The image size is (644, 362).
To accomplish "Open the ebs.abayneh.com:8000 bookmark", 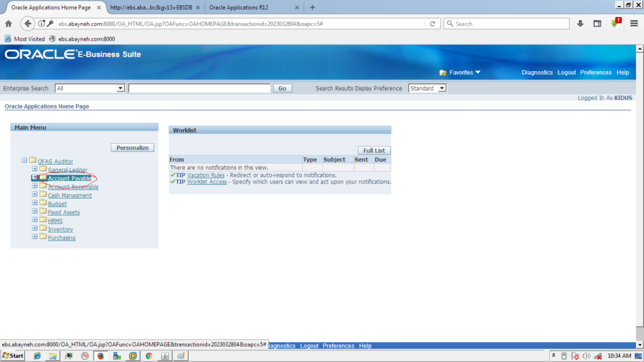I will [82, 39].
